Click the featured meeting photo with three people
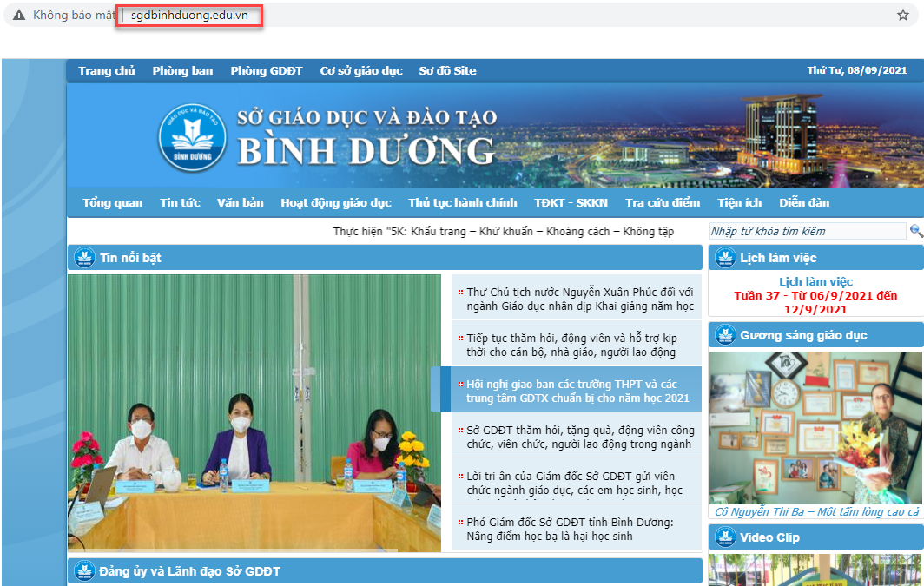Screen dimensions: 924x586 (x=254, y=413)
